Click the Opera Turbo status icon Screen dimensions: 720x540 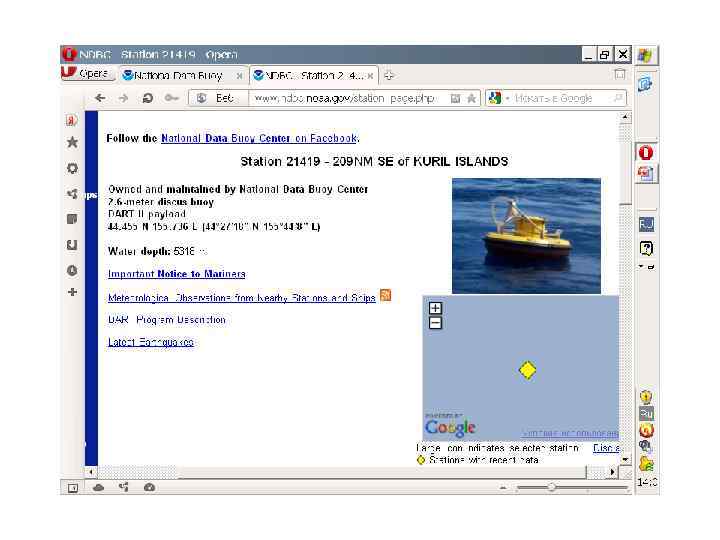pos(149,487)
